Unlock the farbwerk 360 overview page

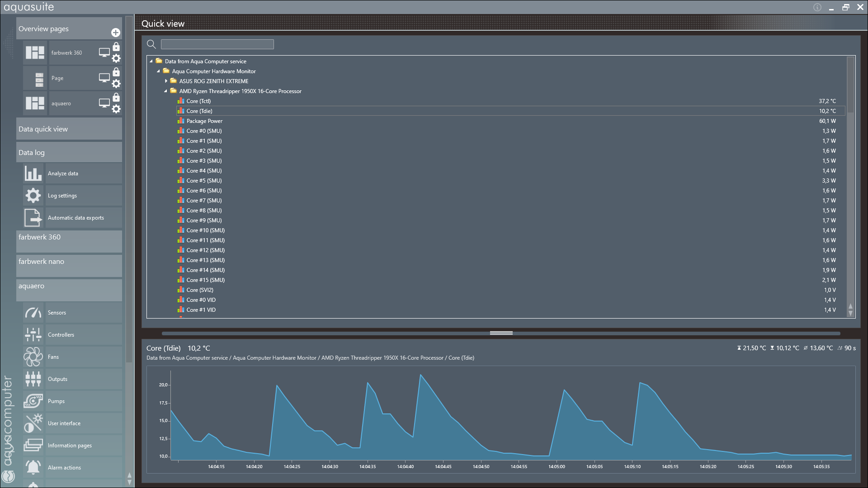coord(116,47)
